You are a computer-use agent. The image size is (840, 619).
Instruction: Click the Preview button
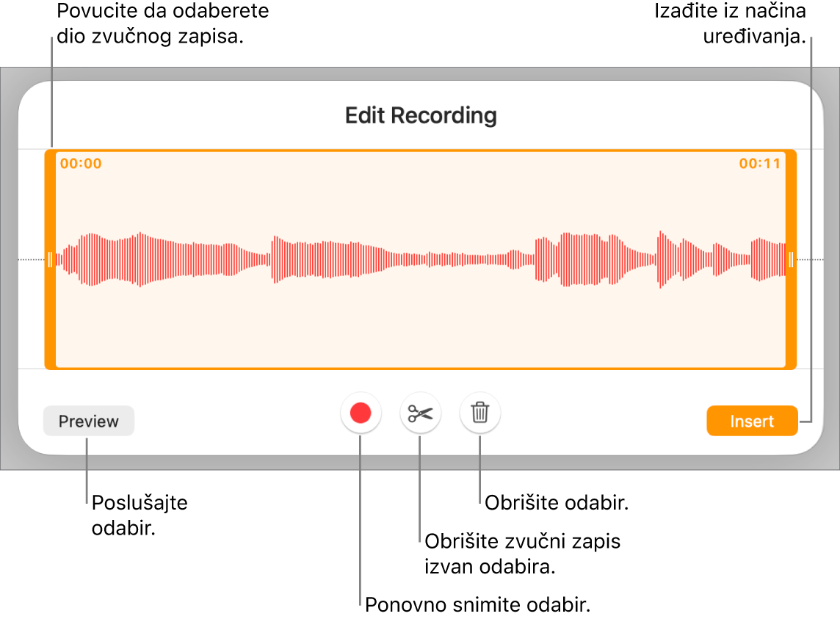point(89,421)
